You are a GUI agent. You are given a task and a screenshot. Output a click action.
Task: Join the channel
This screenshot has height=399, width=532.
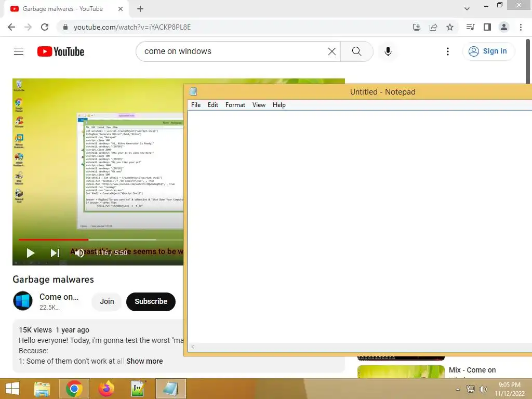(107, 301)
